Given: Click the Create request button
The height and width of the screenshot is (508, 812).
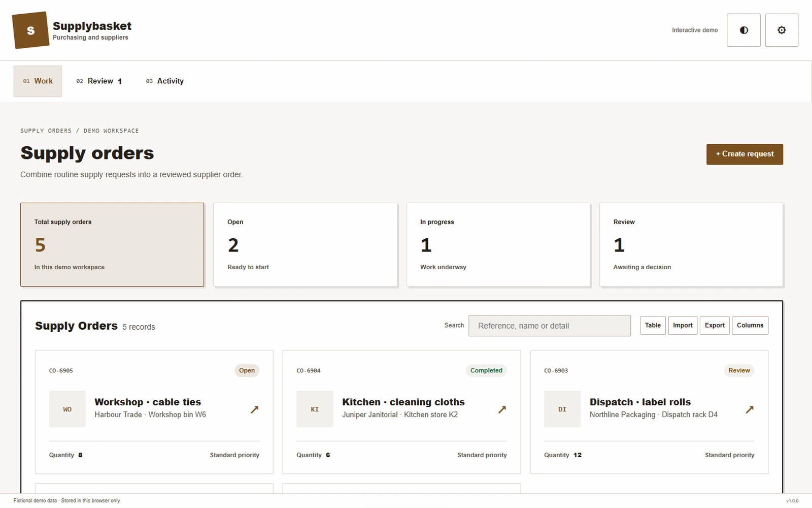Looking at the screenshot, I should pyautogui.click(x=745, y=154).
